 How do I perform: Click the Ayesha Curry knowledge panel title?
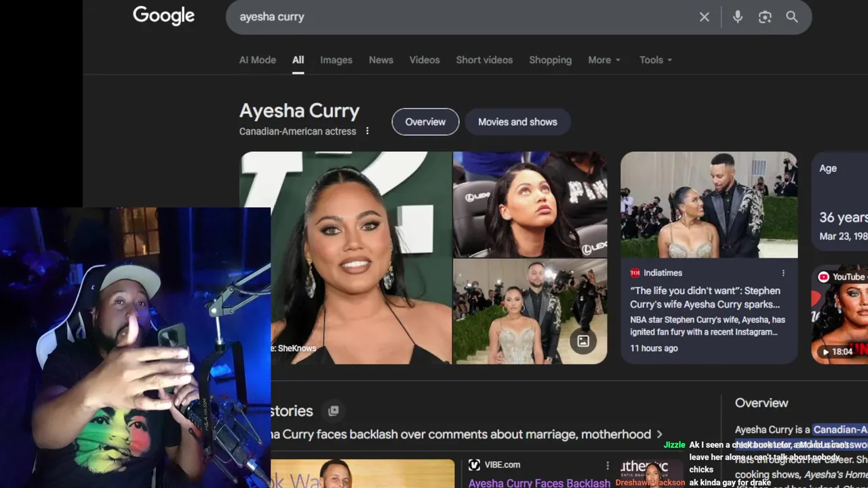[x=299, y=110]
